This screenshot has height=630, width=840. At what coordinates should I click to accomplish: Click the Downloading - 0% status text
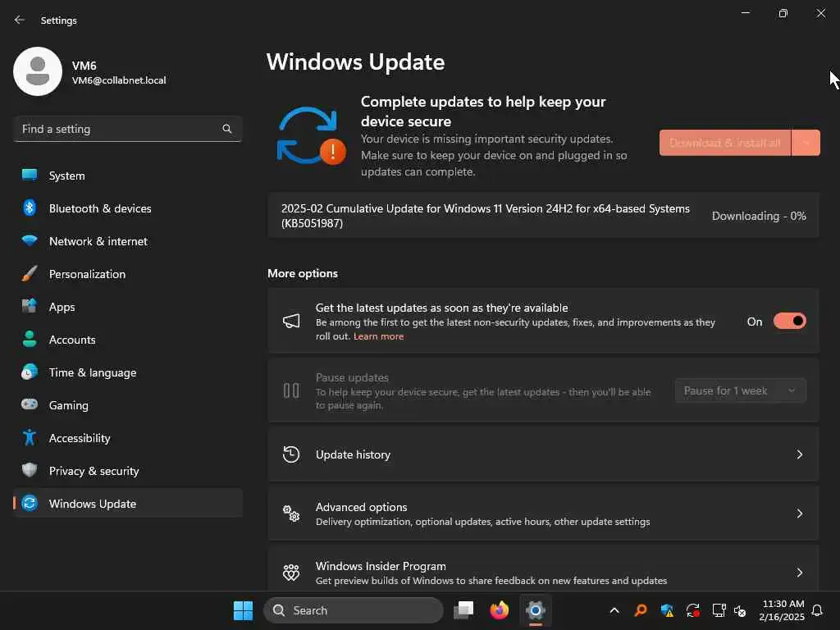point(759,216)
